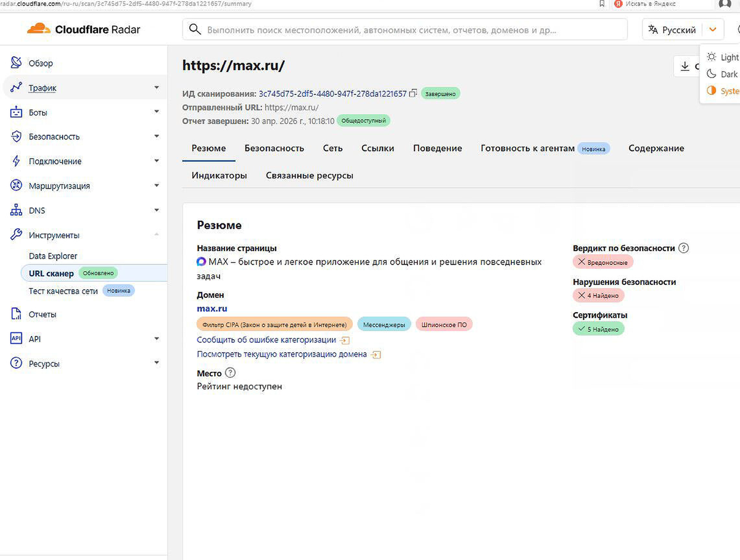Viewport: 740px width, 560px height.
Task: Click the 5 Найдено certificates badge
Action: (598, 329)
